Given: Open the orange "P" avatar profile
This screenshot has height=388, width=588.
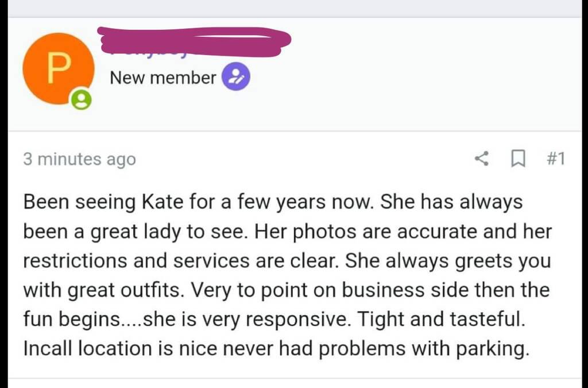Looking at the screenshot, I should [x=58, y=68].
